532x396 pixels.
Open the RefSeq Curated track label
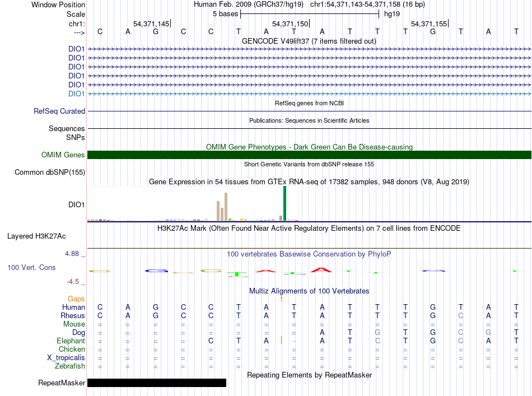(x=59, y=111)
